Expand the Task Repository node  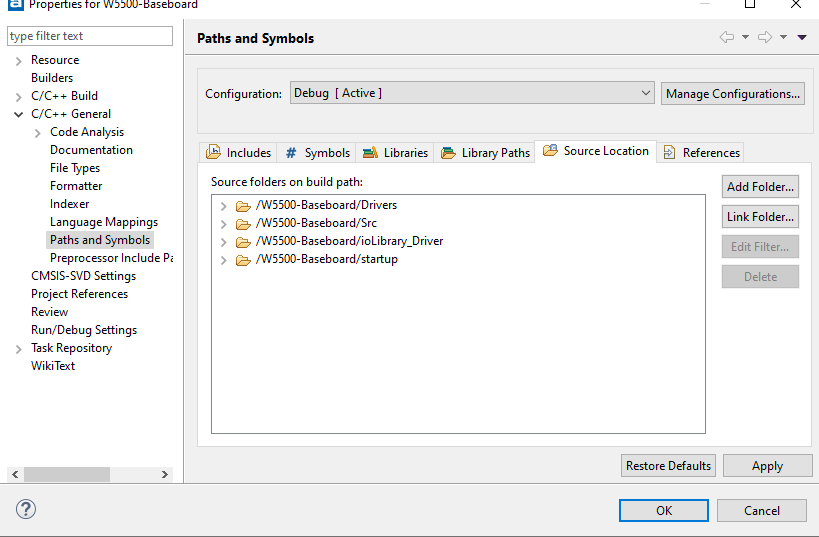pyautogui.click(x=19, y=349)
